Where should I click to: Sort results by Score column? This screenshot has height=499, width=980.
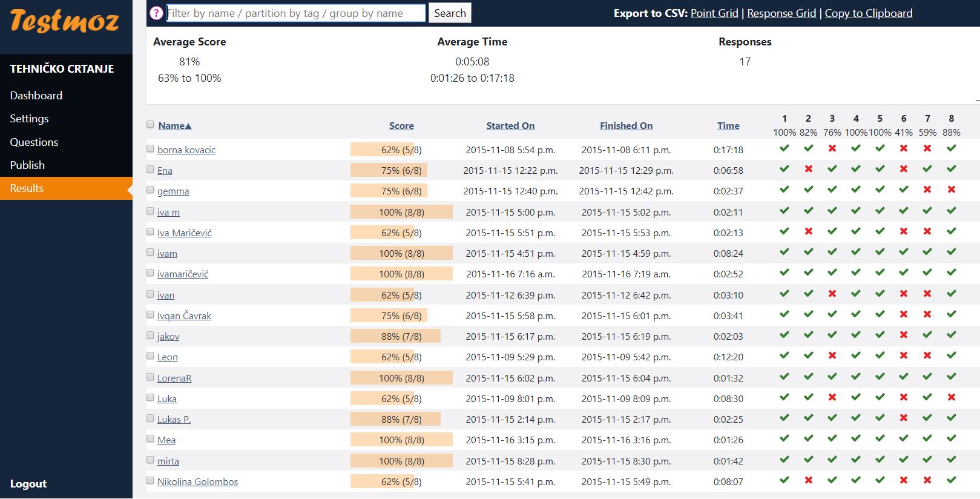click(x=401, y=126)
